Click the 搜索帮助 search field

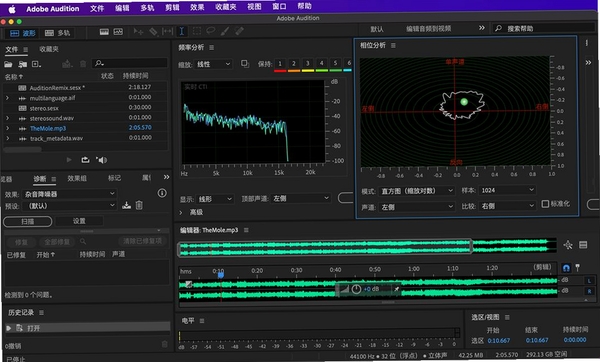(x=543, y=28)
